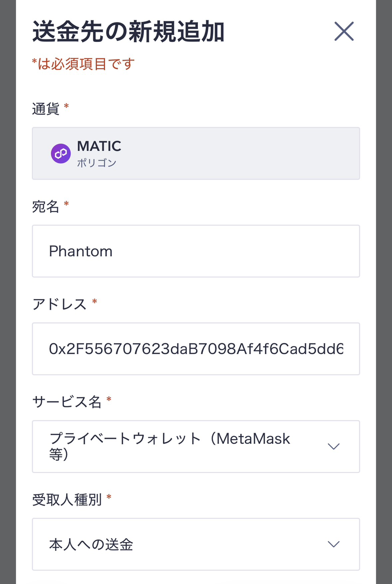Focus the 宛名 field containing Phantom
The width and height of the screenshot is (392, 584).
pos(196,251)
